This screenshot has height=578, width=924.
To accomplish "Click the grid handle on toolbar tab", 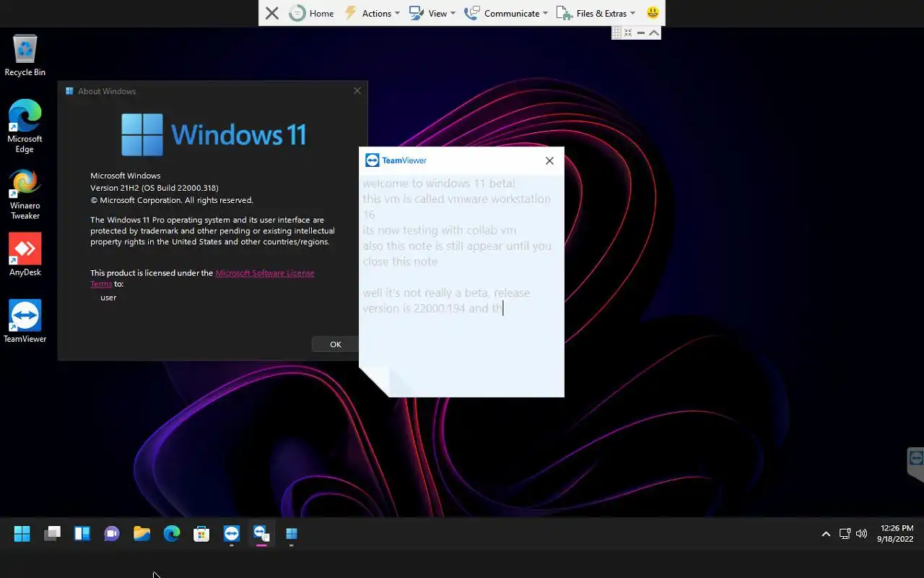I will [x=616, y=33].
